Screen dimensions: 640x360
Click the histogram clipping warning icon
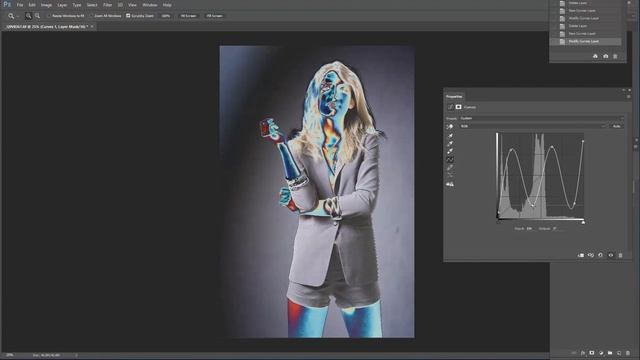(450, 184)
